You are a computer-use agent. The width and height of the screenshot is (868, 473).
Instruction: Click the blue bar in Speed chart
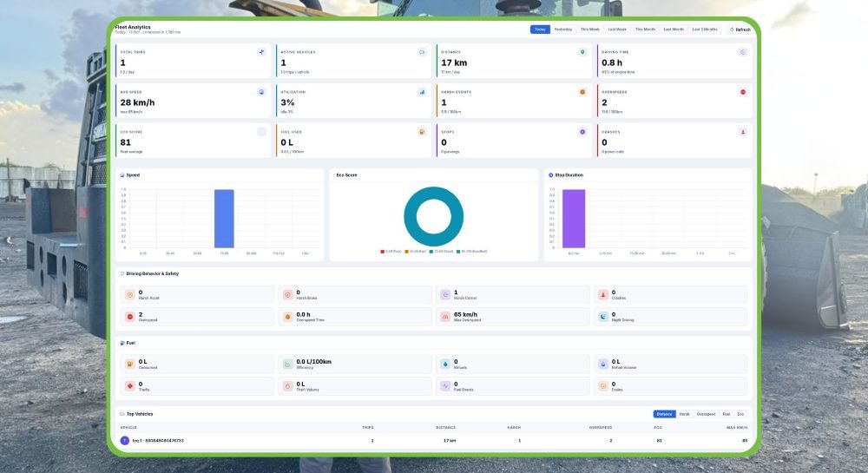pyautogui.click(x=224, y=219)
